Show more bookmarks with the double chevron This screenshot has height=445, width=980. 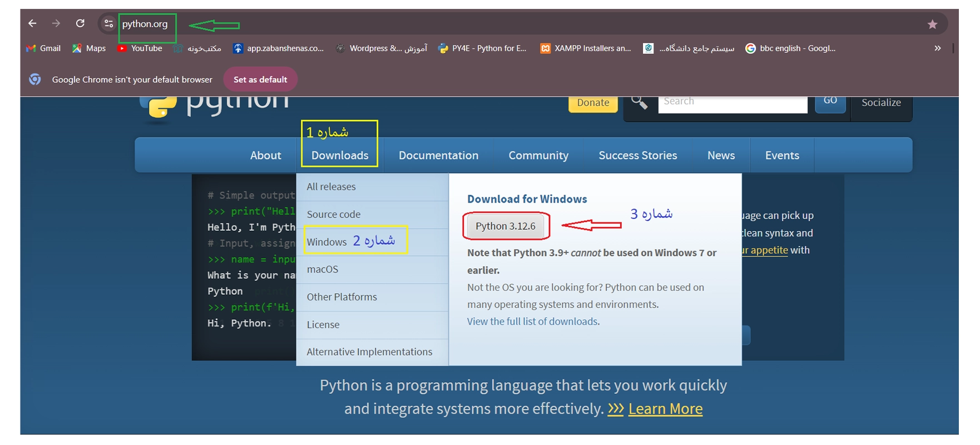pyautogui.click(x=938, y=48)
